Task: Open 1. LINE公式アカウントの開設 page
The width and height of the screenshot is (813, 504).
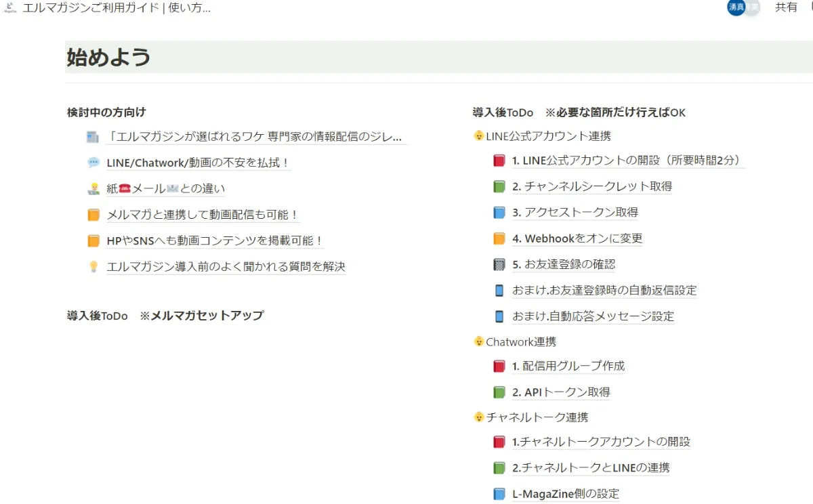Action: pyautogui.click(x=628, y=161)
